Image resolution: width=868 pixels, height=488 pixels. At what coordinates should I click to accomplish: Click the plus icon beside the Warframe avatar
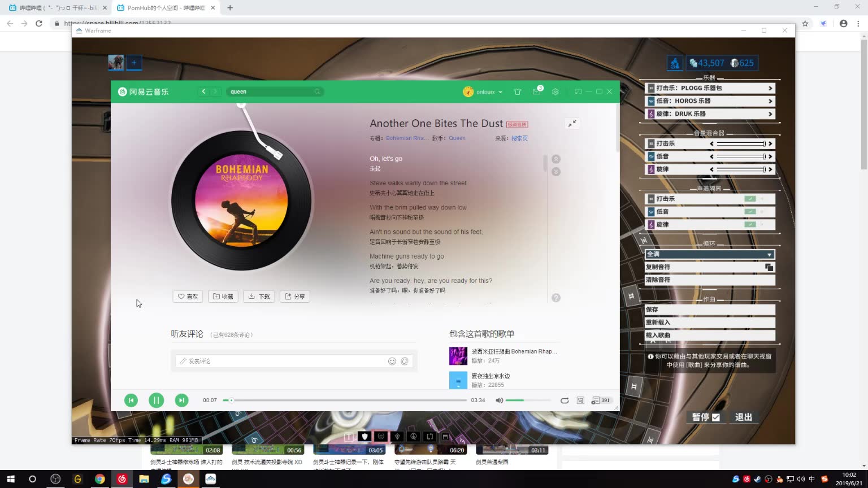click(134, 63)
